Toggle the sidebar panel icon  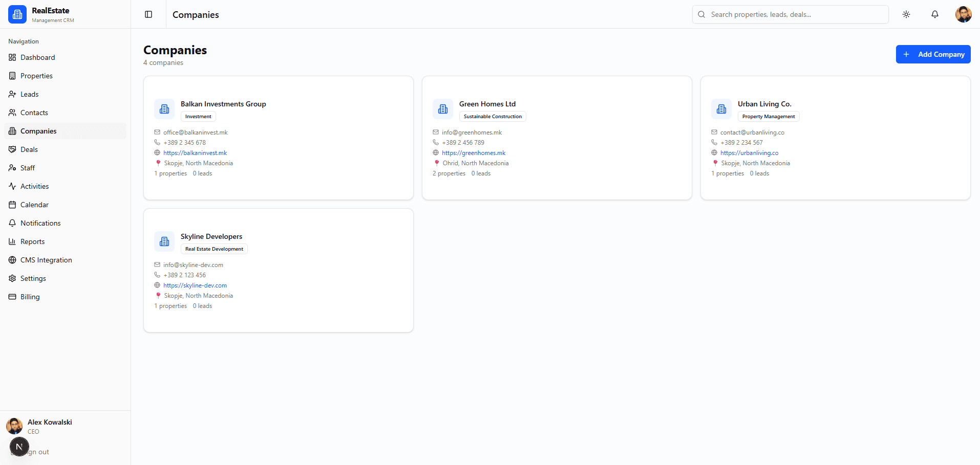[148, 14]
